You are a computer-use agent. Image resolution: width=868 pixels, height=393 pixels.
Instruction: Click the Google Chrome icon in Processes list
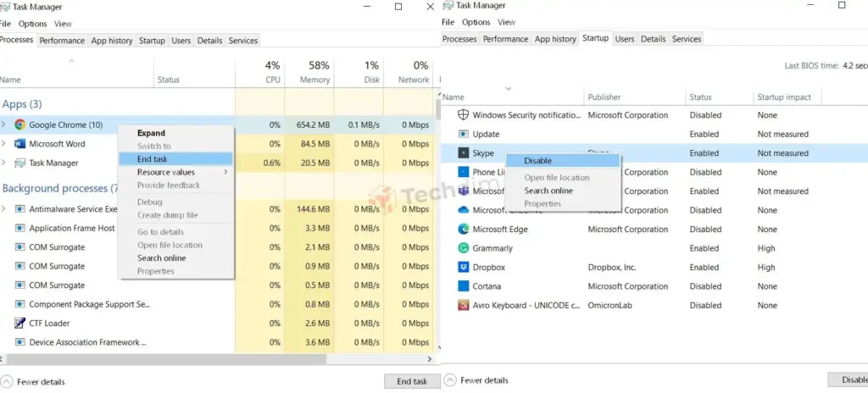click(20, 125)
